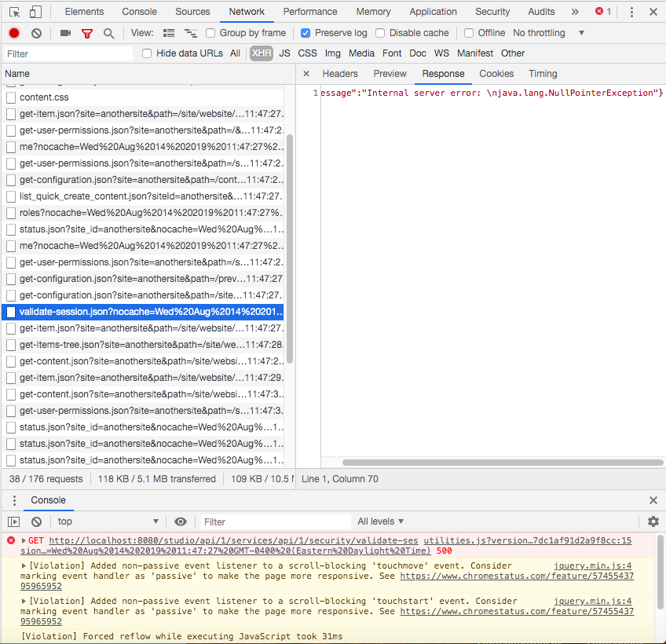Enable large request rows view

(168, 32)
